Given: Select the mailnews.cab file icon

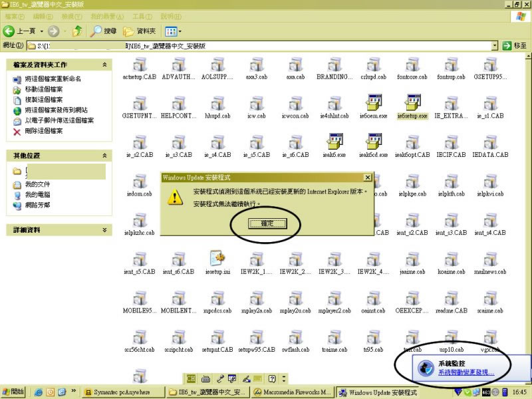Looking at the screenshot, I should pyautogui.click(x=490, y=259).
